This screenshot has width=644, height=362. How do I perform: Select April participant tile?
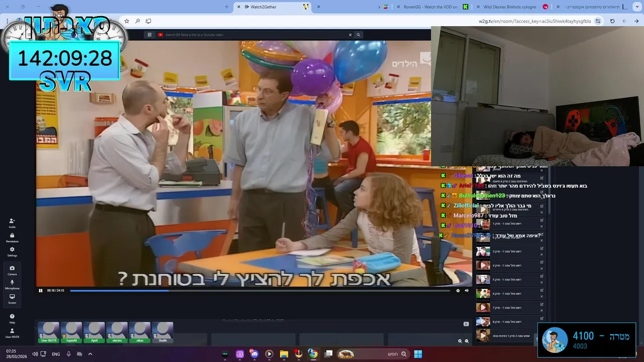[94, 332]
